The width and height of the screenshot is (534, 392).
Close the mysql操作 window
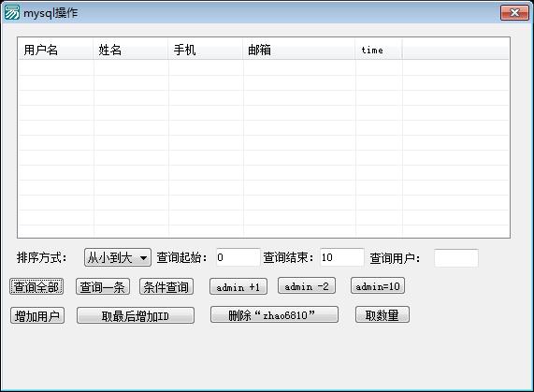514,13
